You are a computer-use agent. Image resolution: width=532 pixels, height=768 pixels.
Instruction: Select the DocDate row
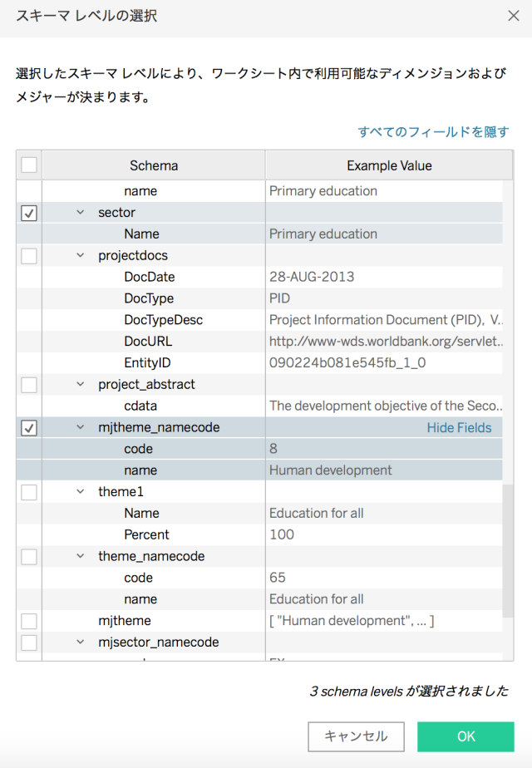coord(259,277)
